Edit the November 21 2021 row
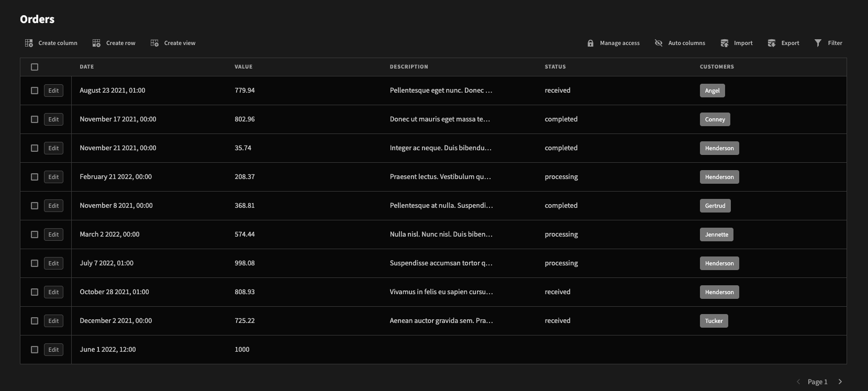The height and width of the screenshot is (391, 868). click(x=53, y=148)
